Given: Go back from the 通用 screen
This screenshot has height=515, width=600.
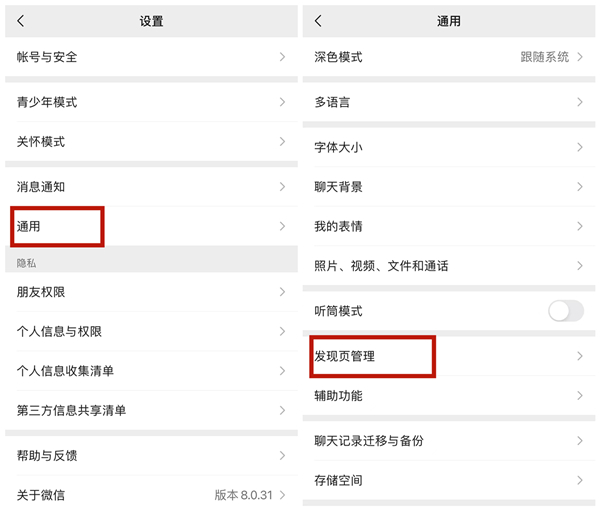Looking at the screenshot, I should pos(318,21).
